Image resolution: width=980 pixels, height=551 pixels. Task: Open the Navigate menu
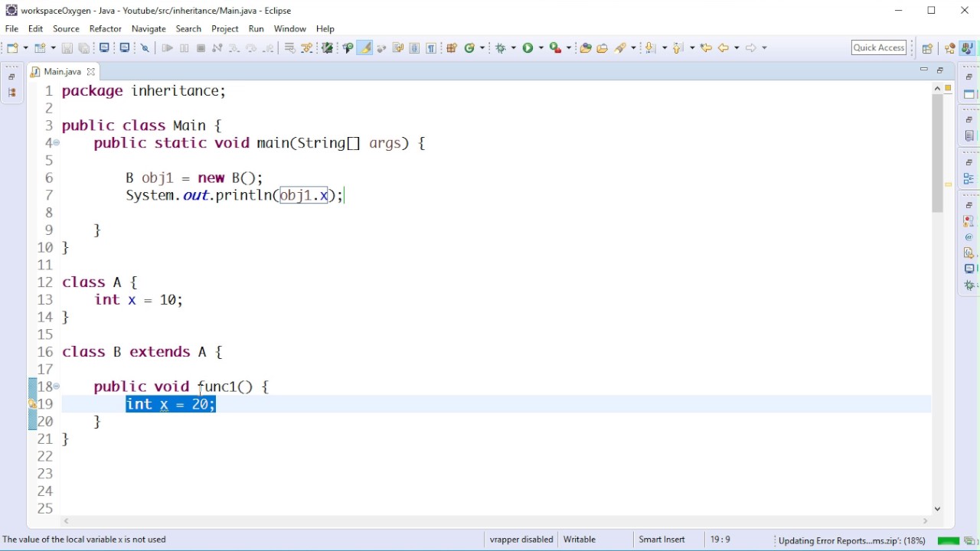tap(149, 29)
